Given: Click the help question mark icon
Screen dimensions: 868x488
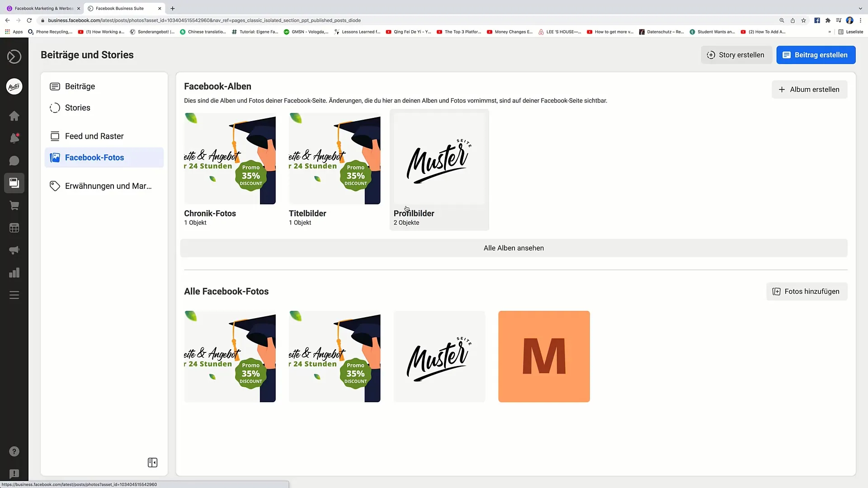Looking at the screenshot, I should (x=14, y=452).
